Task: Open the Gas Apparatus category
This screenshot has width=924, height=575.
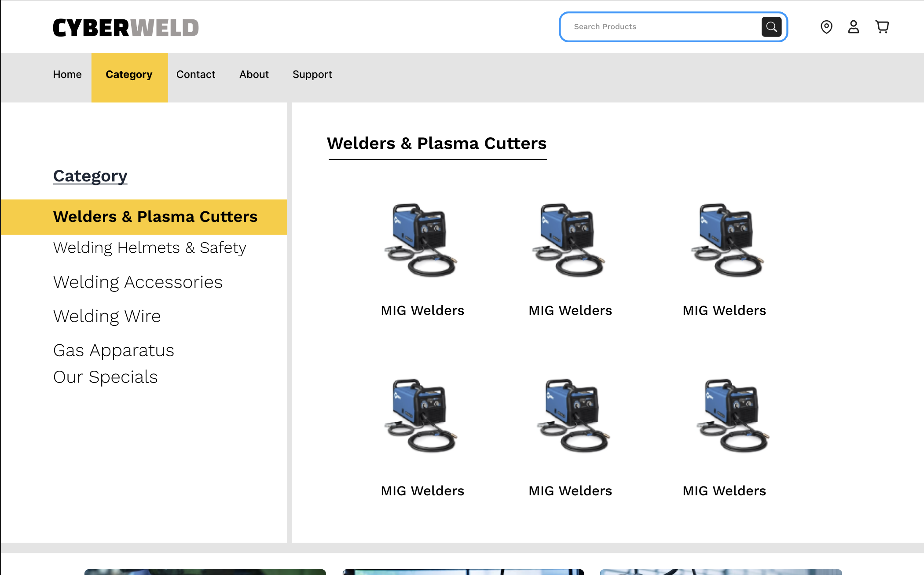Action: 114,350
